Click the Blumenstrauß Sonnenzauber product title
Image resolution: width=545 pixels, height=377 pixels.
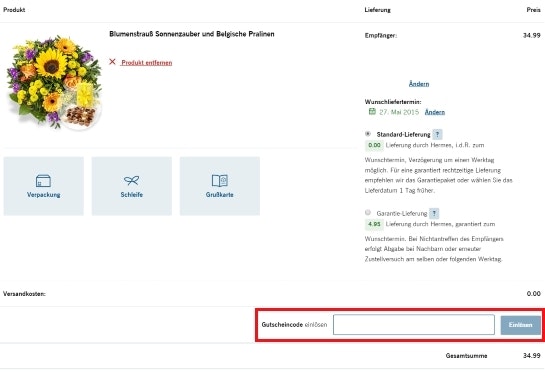tap(192, 34)
